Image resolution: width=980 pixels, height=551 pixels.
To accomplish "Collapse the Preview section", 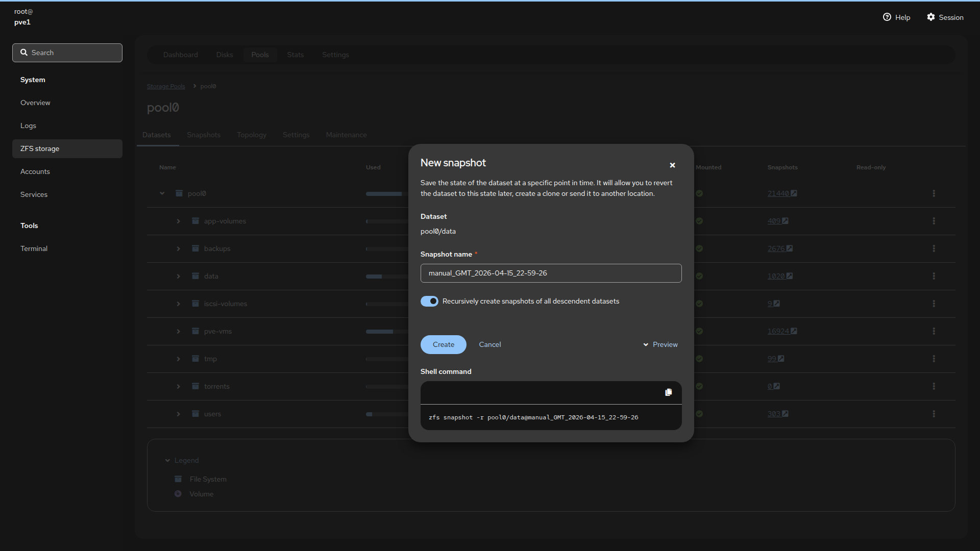I will (x=660, y=345).
